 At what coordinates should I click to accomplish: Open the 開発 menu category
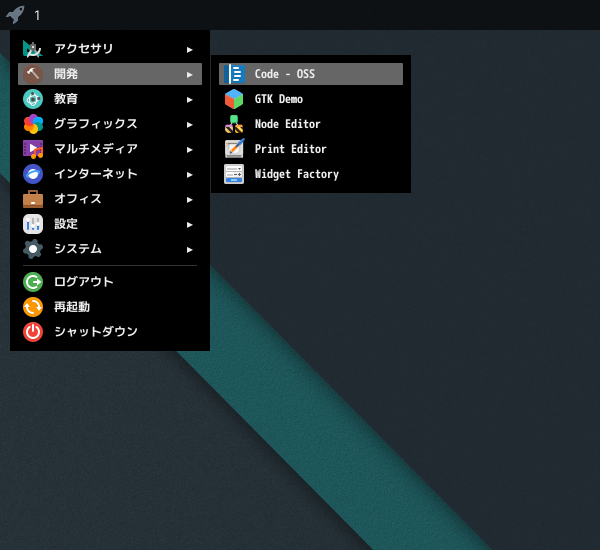pos(110,74)
